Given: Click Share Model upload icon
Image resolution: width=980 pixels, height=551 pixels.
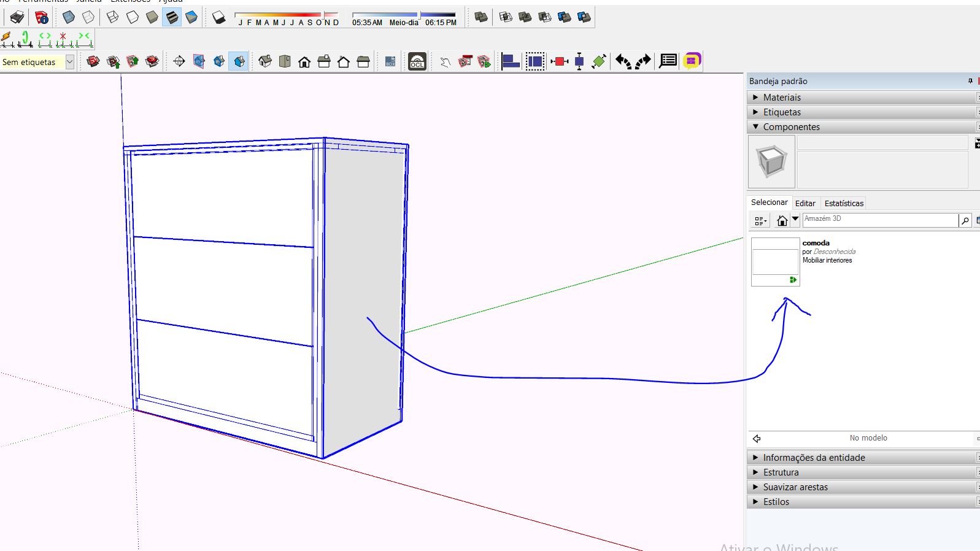Looking at the screenshot, I should (113, 61).
